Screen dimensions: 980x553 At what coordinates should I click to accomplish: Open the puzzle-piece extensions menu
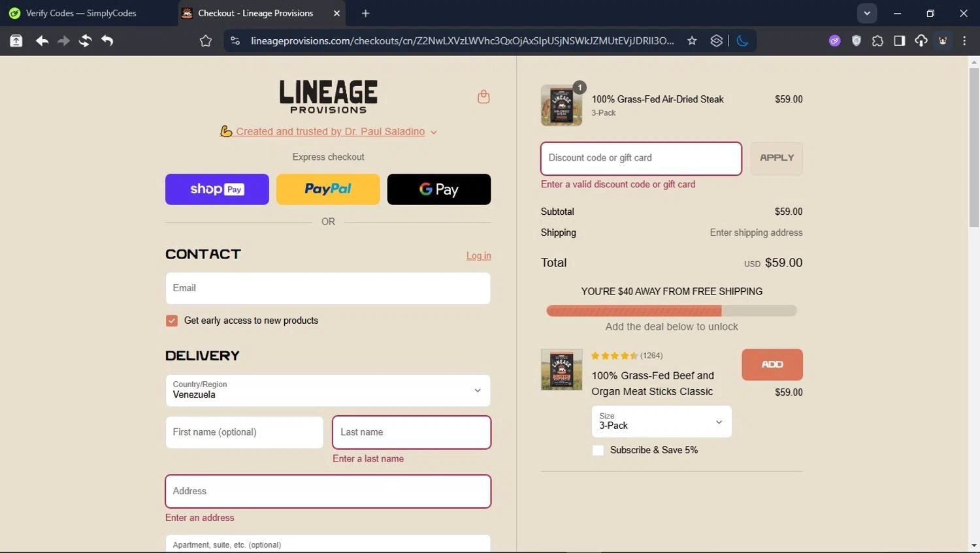[x=878, y=40]
